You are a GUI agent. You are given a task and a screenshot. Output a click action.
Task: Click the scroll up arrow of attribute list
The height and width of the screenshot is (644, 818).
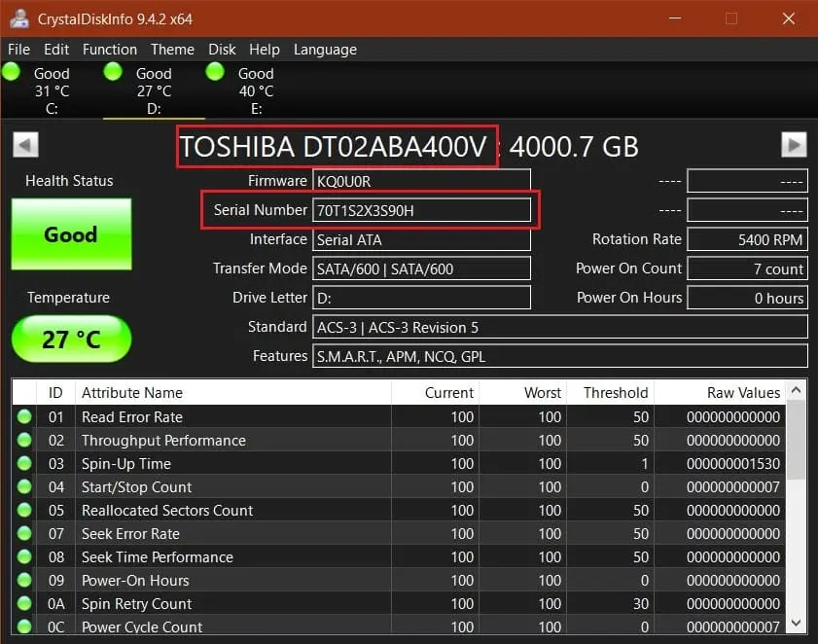click(x=796, y=390)
